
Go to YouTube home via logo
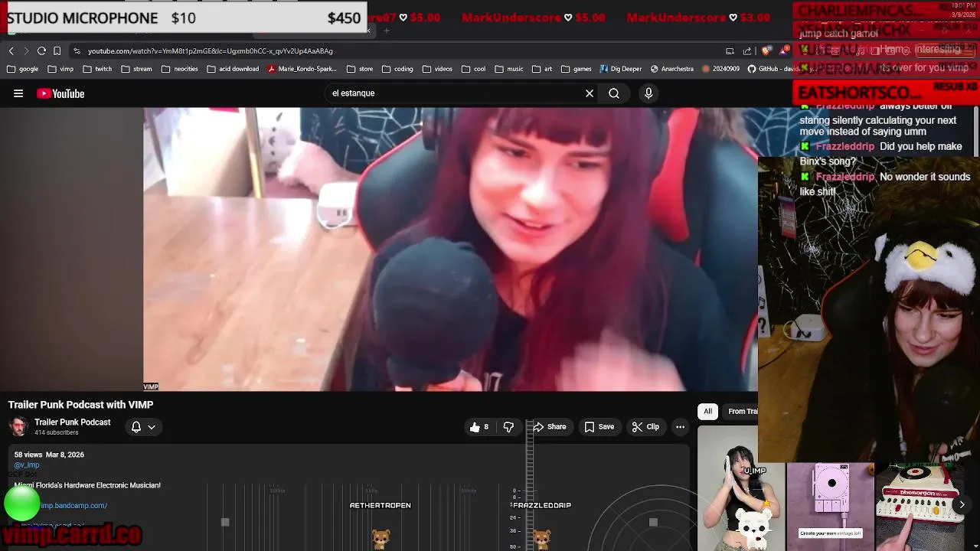(x=60, y=93)
